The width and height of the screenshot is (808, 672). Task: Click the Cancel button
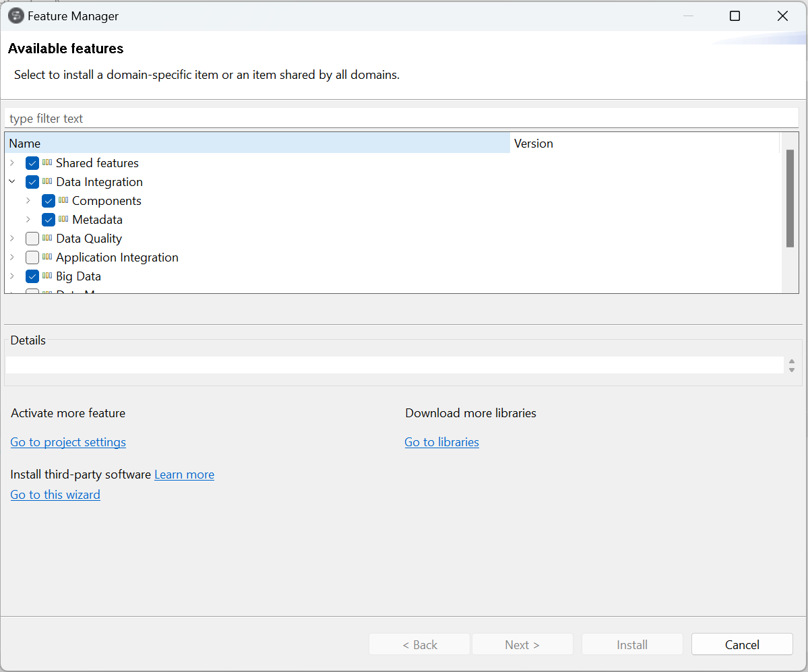click(741, 644)
